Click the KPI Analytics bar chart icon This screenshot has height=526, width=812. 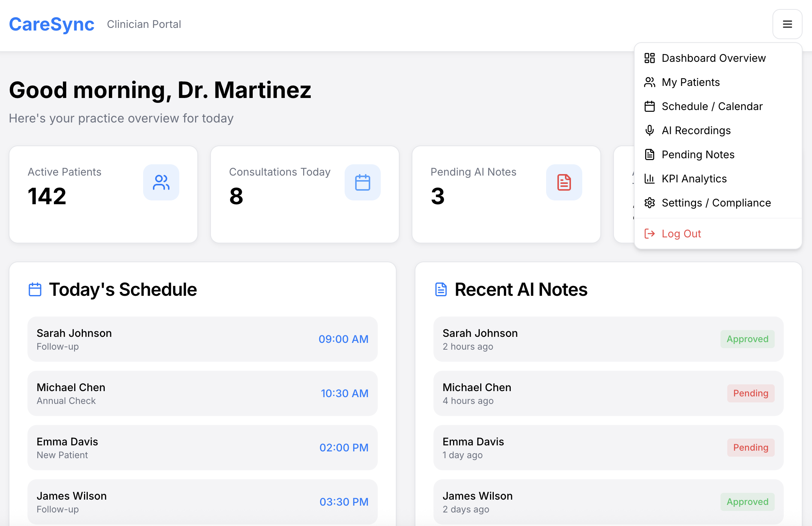click(650, 179)
